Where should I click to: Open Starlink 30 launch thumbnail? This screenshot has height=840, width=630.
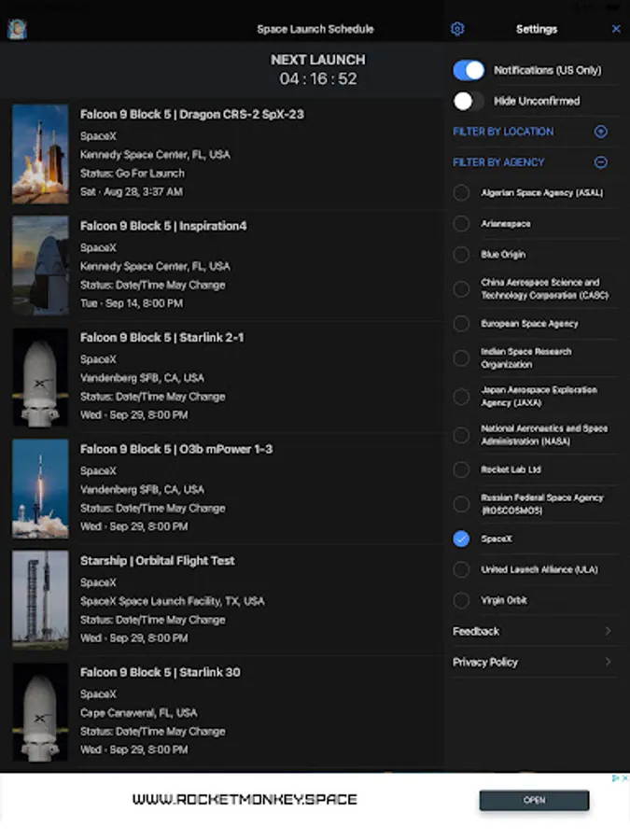(41, 712)
